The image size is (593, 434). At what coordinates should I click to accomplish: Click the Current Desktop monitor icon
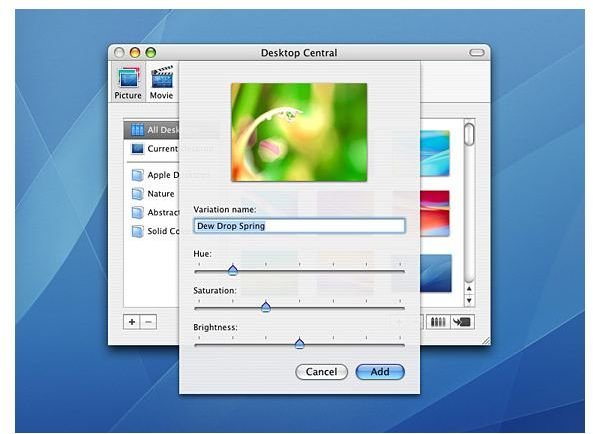click(x=137, y=149)
